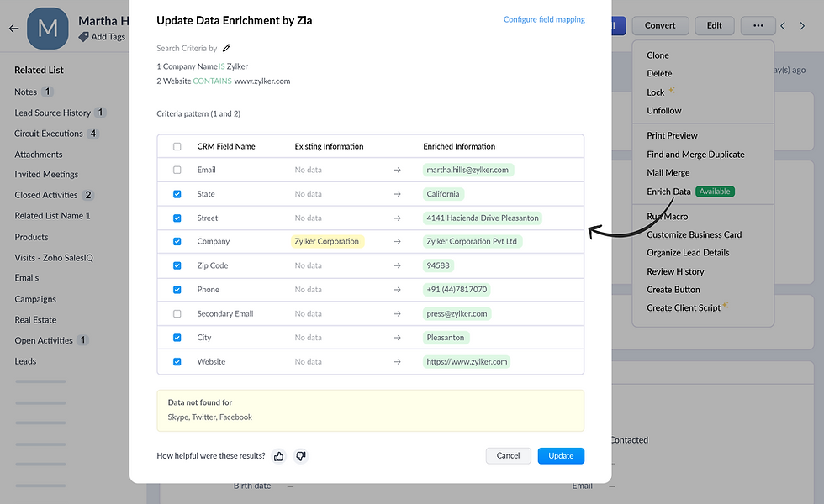
Task: Open Attachments related list
Action: tap(39, 155)
